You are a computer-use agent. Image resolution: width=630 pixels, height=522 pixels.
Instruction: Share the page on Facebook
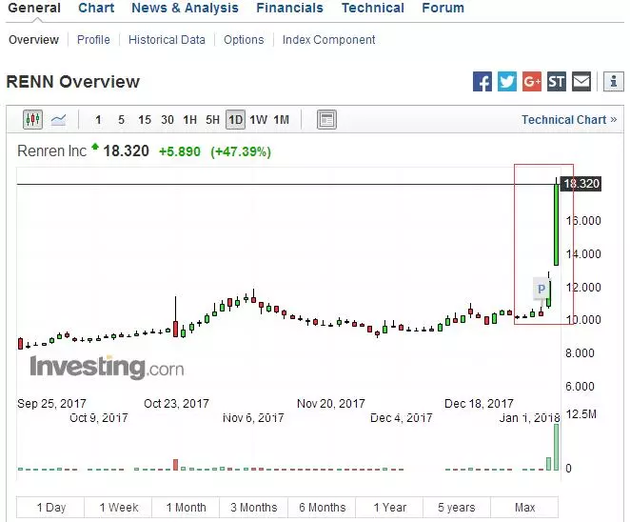(x=482, y=82)
